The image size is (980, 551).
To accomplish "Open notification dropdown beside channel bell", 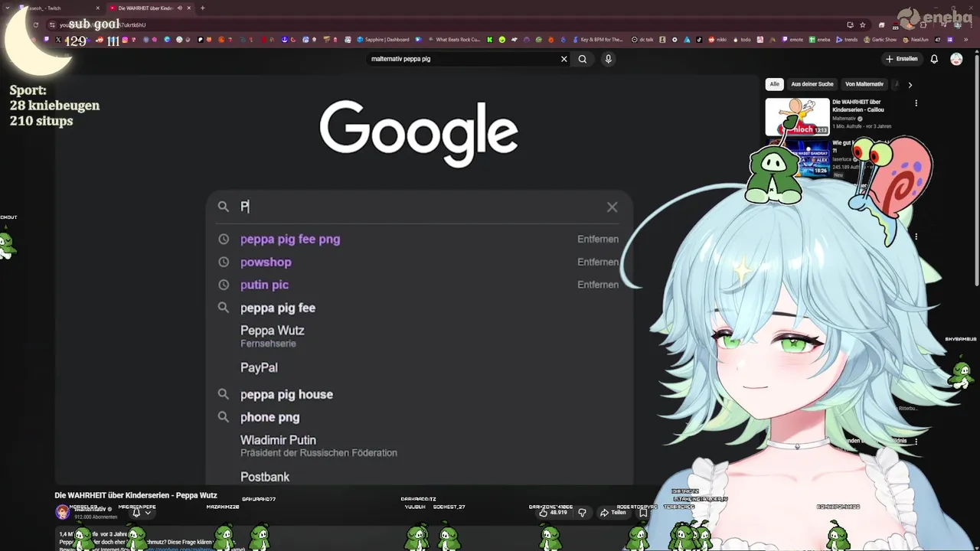I will pyautogui.click(x=148, y=513).
